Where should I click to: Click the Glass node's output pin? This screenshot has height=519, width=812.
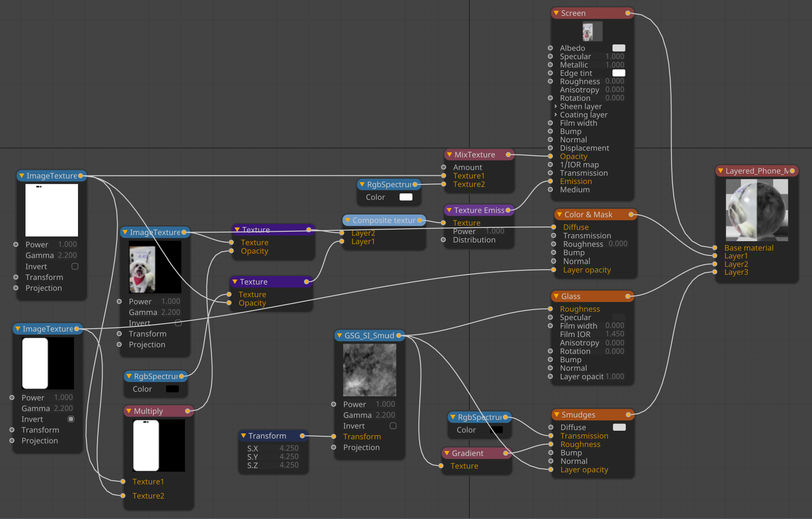(x=628, y=296)
